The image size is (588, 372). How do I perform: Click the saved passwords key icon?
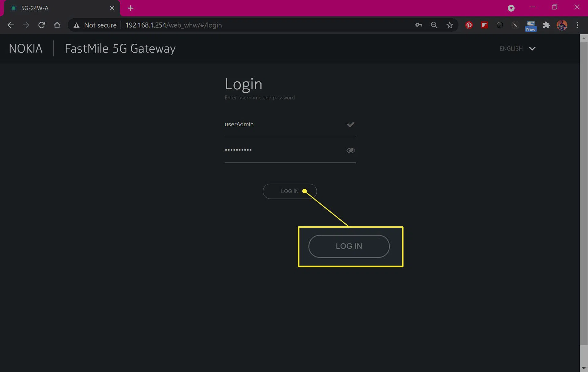point(418,25)
